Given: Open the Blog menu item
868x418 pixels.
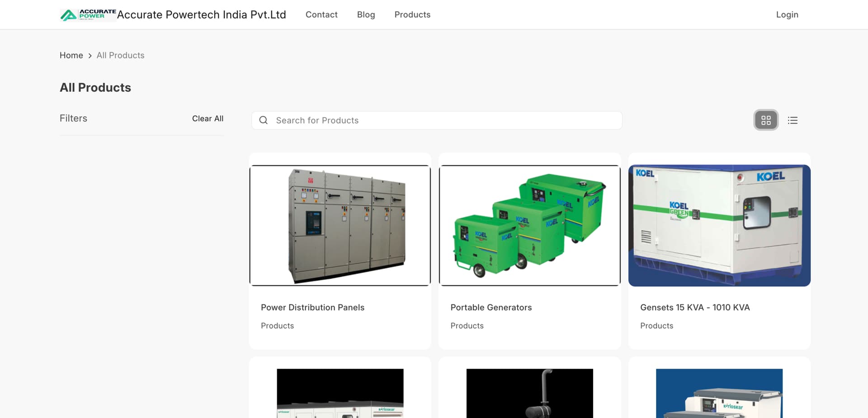Looking at the screenshot, I should [x=366, y=14].
